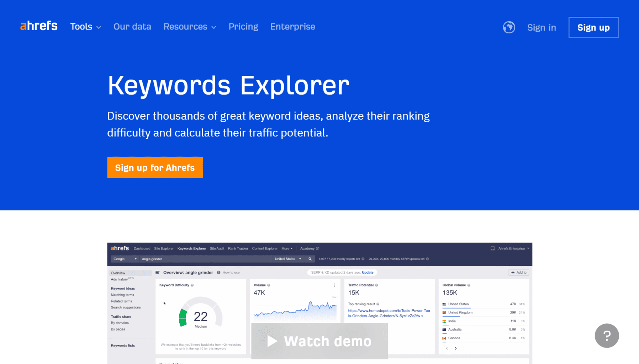Select Ads history in the demo sidebar
This screenshot has height=364, width=639.
pyautogui.click(x=119, y=279)
